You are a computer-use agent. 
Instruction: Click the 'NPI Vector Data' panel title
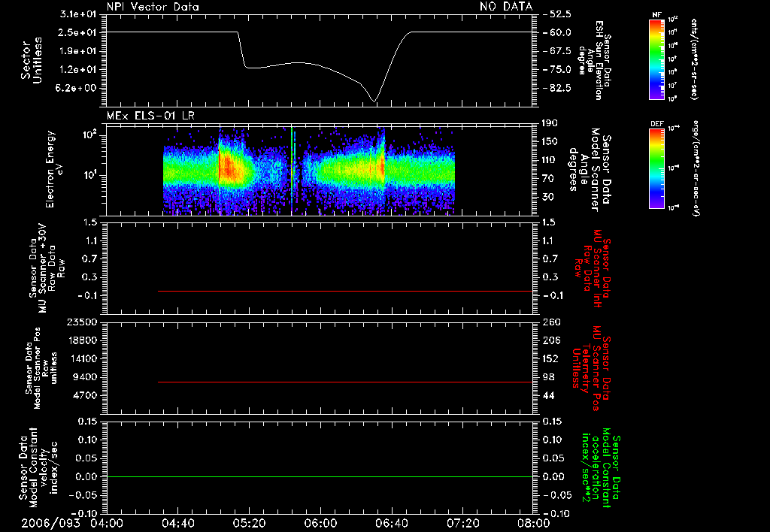(153, 7)
